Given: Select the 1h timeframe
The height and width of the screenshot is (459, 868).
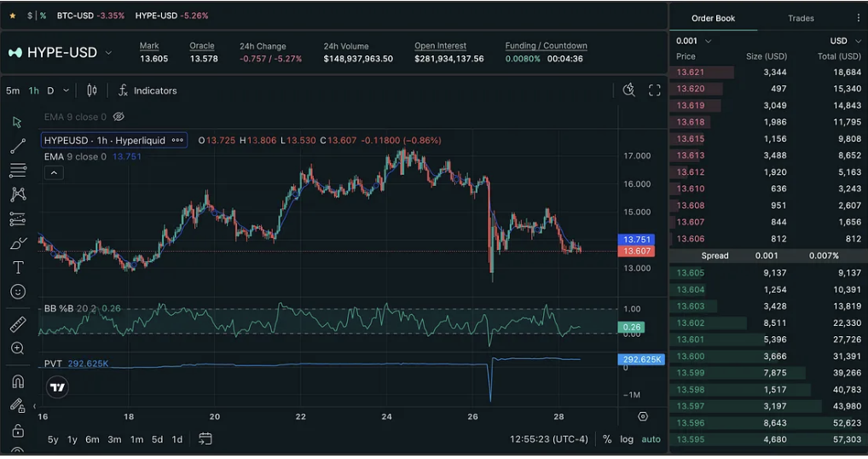Looking at the screenshot, I should (34, 90).
